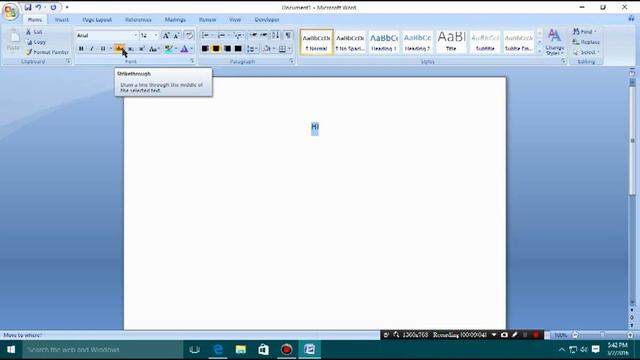The height and width of the screenshot is (360, 640).
Task: Apply the Normal style
Action: 316,42
